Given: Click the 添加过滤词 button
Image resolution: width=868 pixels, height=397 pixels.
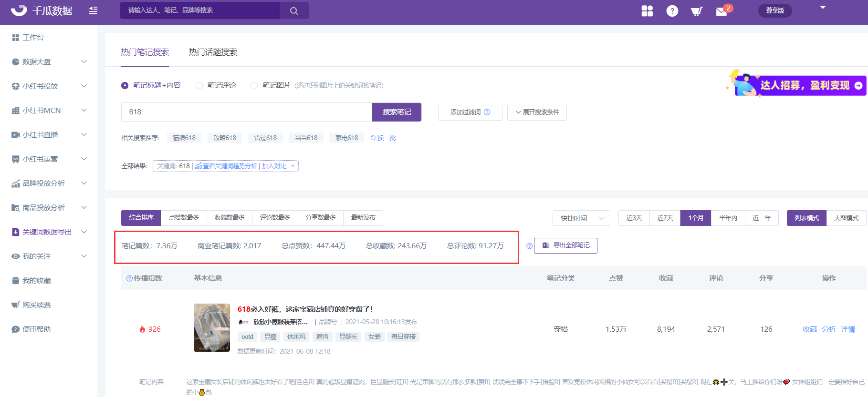Looking at the screenshot, I should coord(470,112).
